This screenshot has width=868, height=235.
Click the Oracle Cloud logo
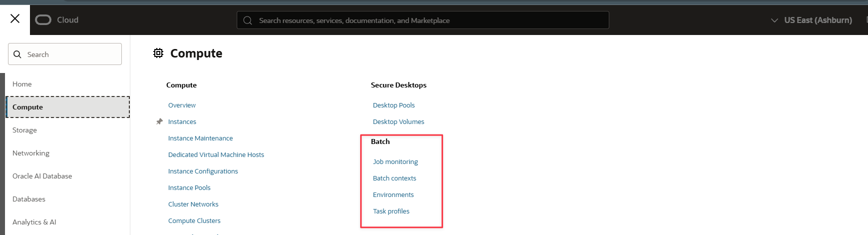(x=57, y=20)
